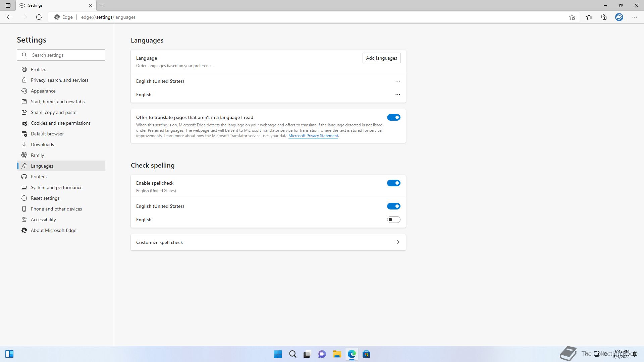Click the Edge icon on the taskbar

352,354
